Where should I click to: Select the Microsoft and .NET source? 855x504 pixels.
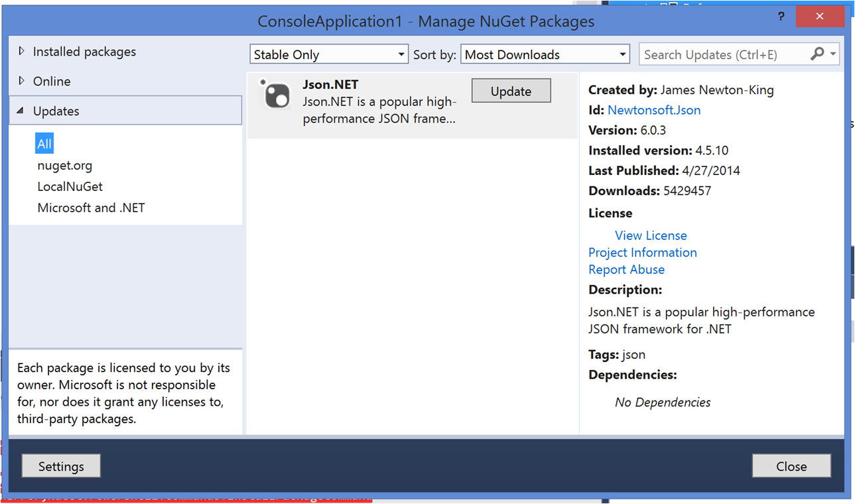91,208
